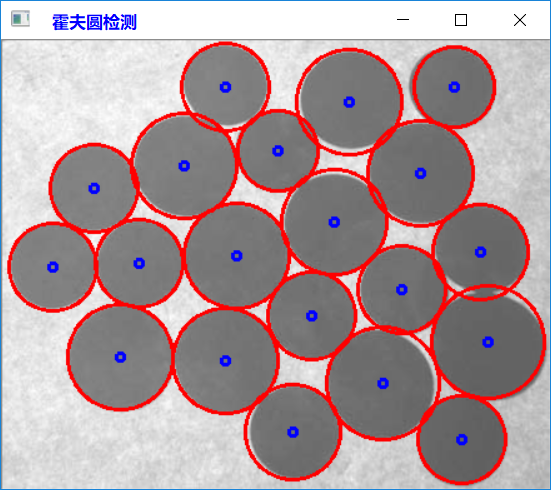Click center dot of circle right of far-left circle
The width and height of the screenshot is (551, 490).
point(139,263)
